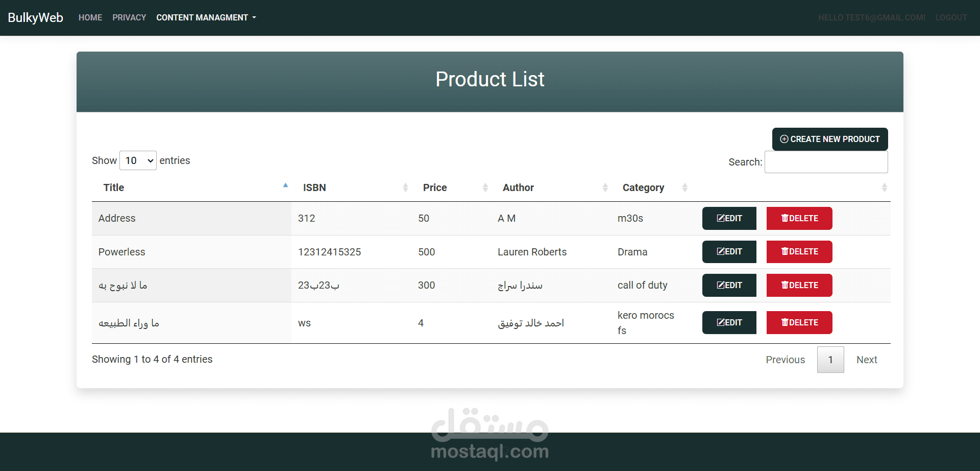Focus the Search input field
This screenshot has height=471, width=980.
826,162
